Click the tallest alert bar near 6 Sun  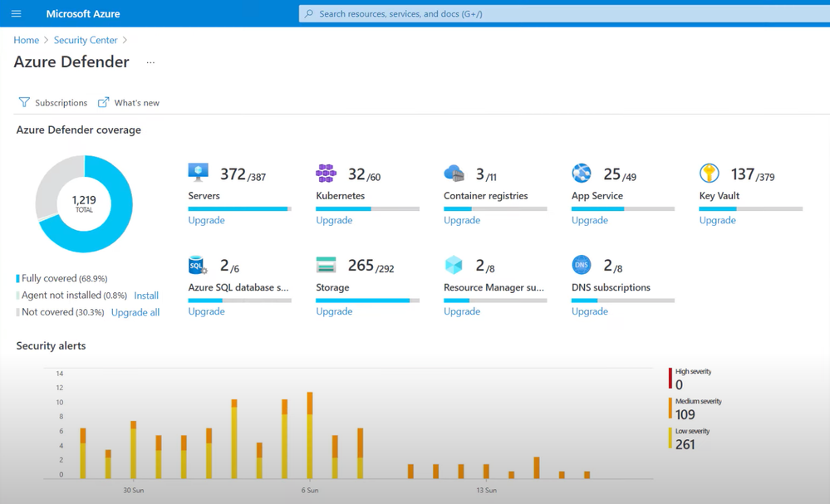coord(310,435)
